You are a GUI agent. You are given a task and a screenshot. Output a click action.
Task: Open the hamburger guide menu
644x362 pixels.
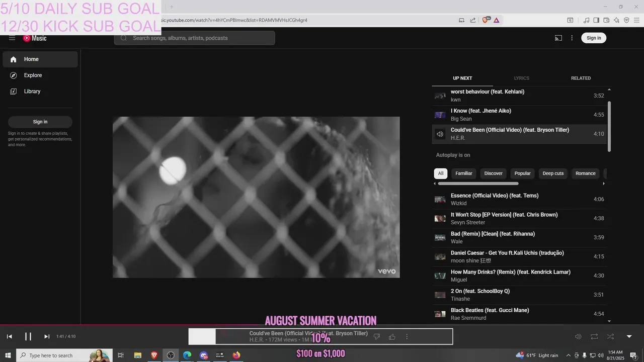pyautogui.click(x=12, y=38)
